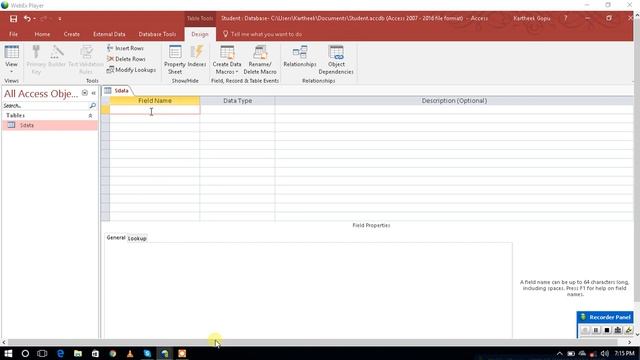Click the Description (Optional) column header

454,100
